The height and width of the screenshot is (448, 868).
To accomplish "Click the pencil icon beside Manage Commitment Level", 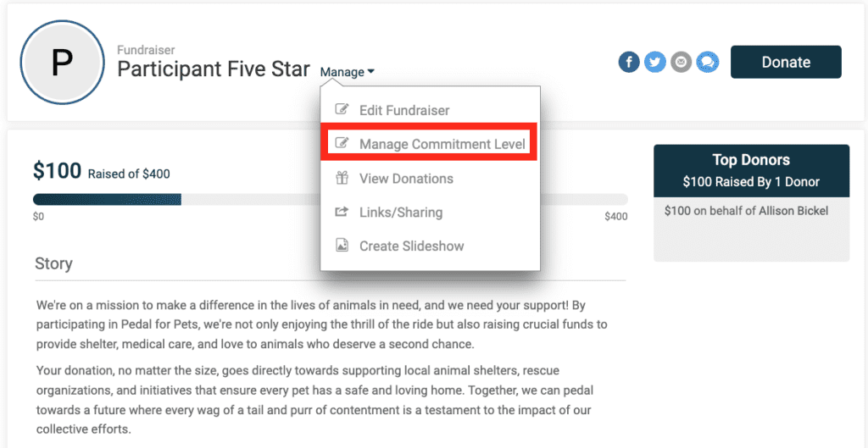I will point(342,144).
